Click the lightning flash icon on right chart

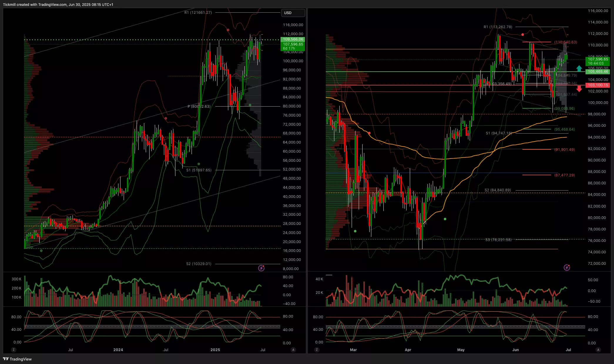pos(567,267)
